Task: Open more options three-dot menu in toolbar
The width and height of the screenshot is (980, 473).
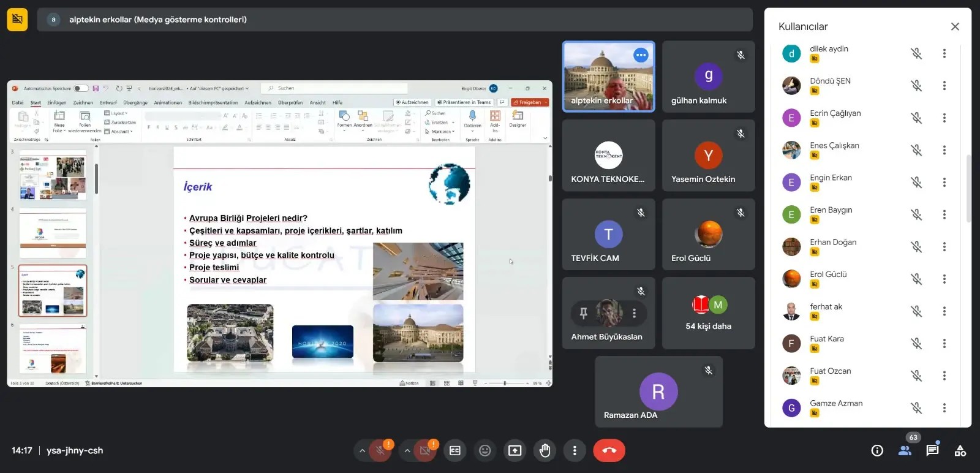Action: pos(575,450)
